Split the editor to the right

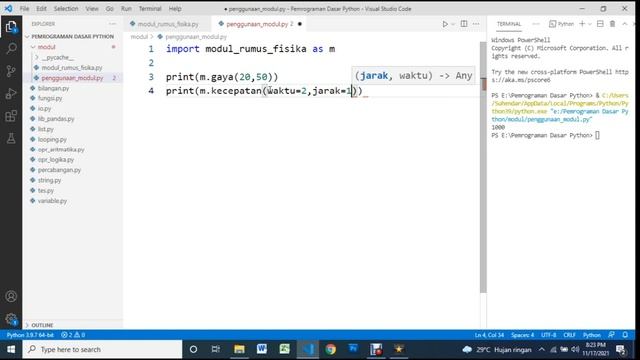(464, 24)
